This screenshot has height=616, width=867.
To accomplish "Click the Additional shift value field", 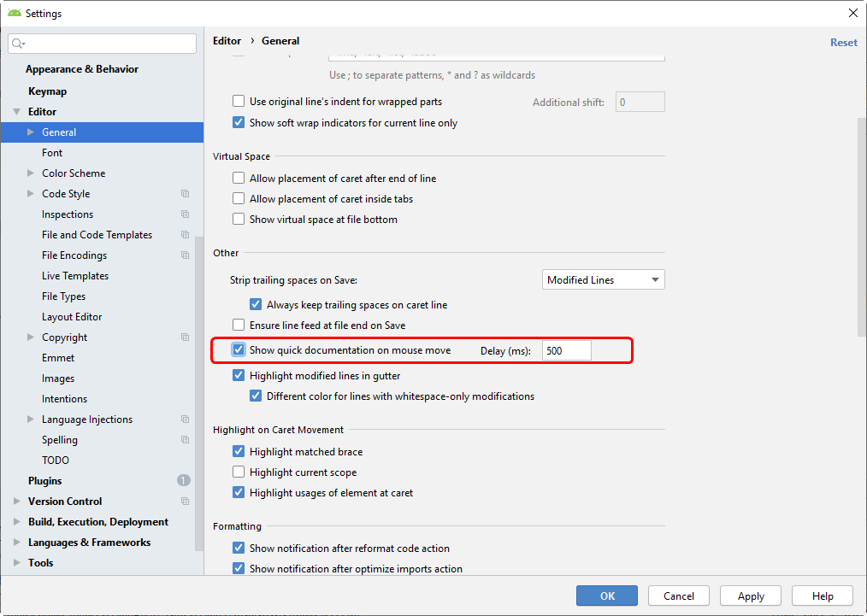I will click(x=640, y=101).
